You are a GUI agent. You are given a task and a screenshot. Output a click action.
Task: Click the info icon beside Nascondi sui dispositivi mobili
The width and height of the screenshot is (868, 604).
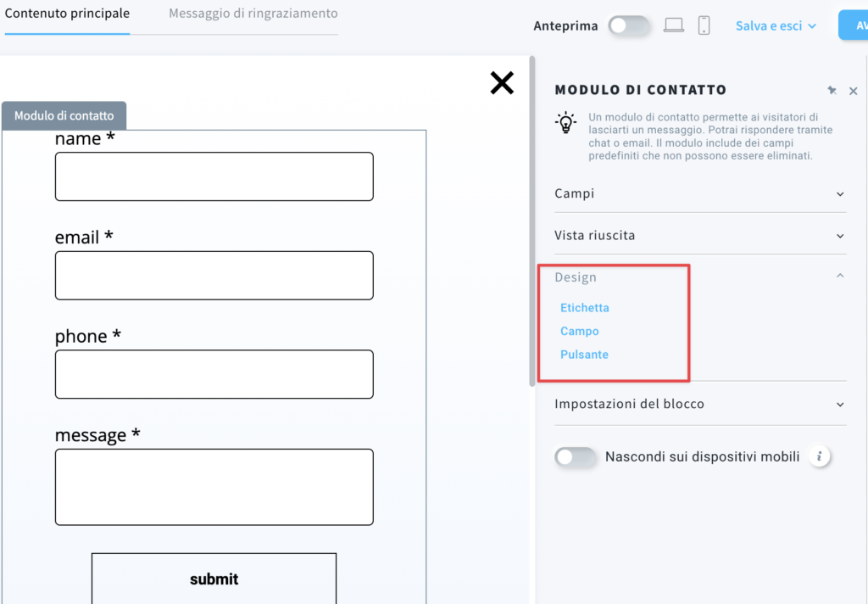click(820, 456)
